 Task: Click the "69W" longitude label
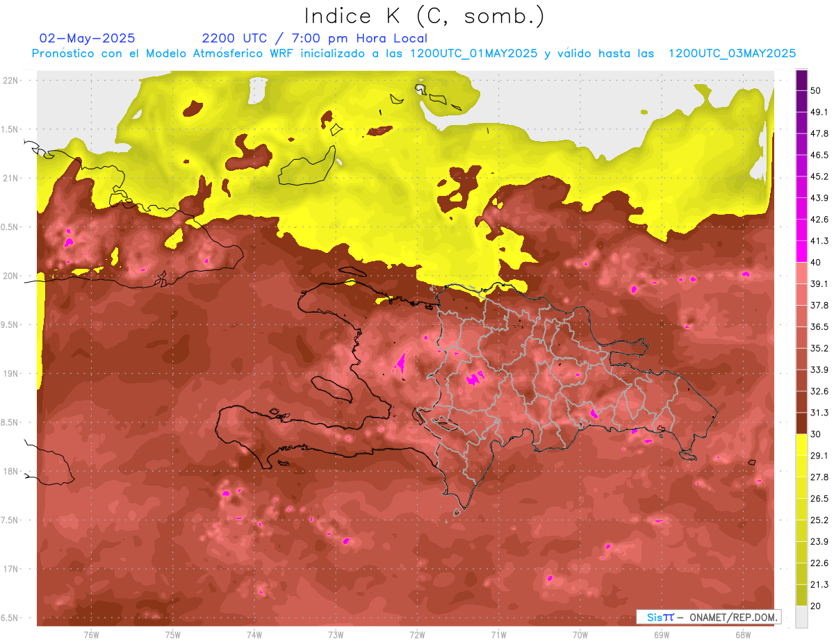click(x=662, y=635)
